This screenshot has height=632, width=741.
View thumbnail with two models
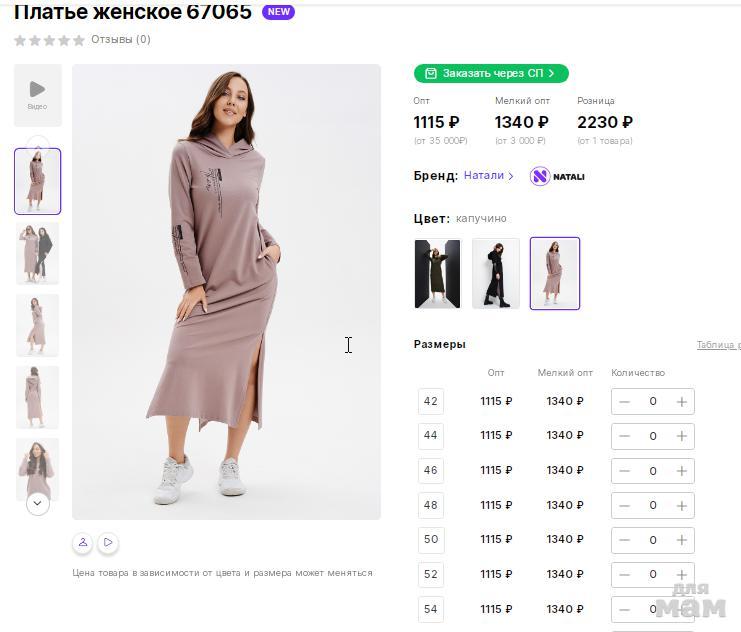coord(37,253)
